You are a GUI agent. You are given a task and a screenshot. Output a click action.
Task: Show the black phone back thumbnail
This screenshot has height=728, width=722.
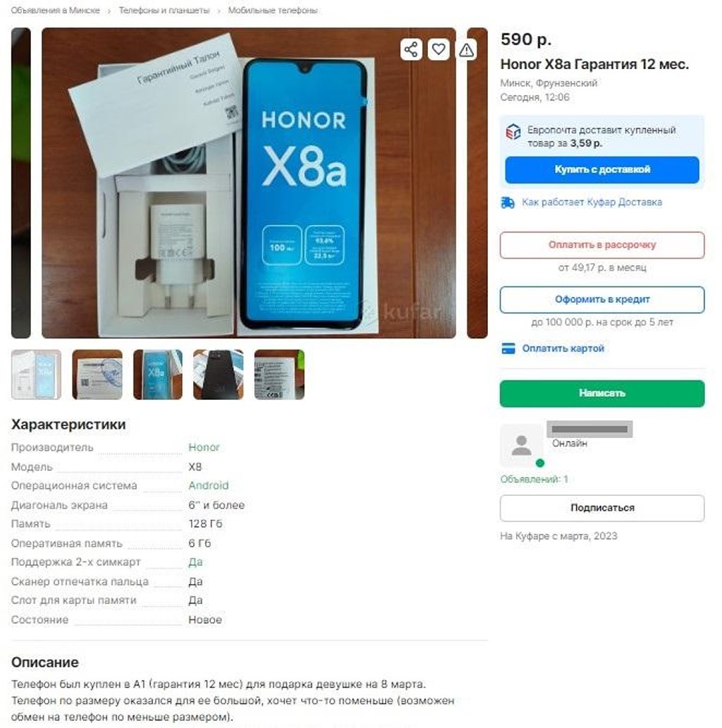click(x=219, y=374)
